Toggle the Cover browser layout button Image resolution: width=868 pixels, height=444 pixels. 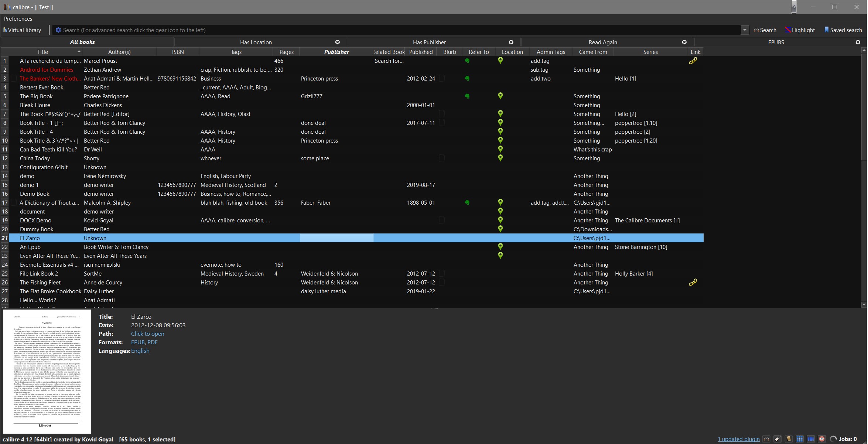tap(811, 439)
